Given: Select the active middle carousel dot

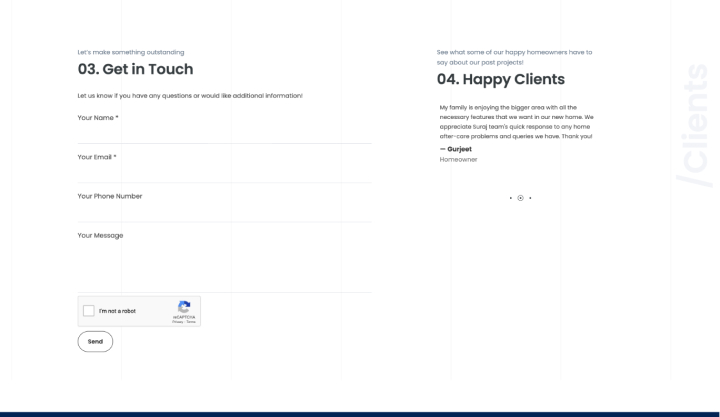Looking at the screenshot, I should 520,198.
